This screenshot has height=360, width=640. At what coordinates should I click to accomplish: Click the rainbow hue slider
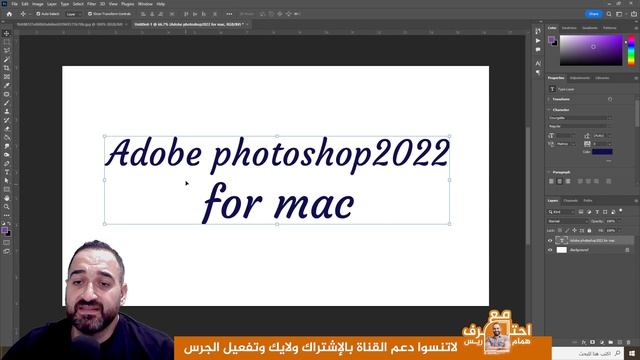[631, 50]
